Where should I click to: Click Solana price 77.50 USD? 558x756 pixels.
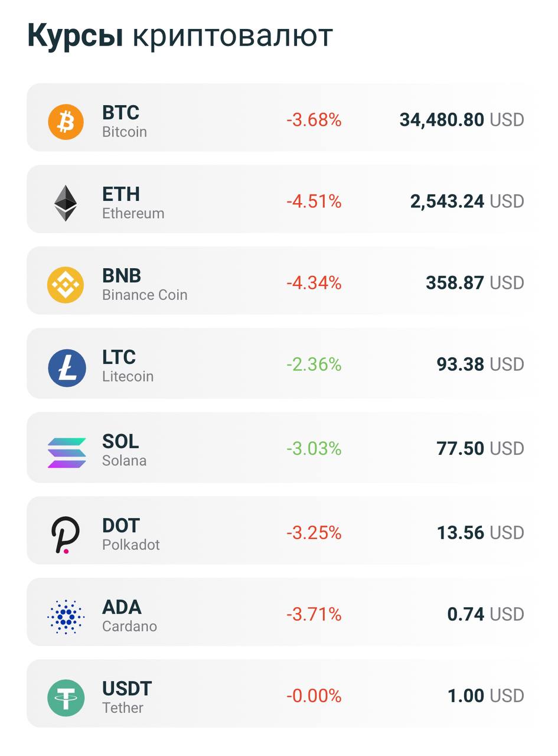(x=479, y=448)
